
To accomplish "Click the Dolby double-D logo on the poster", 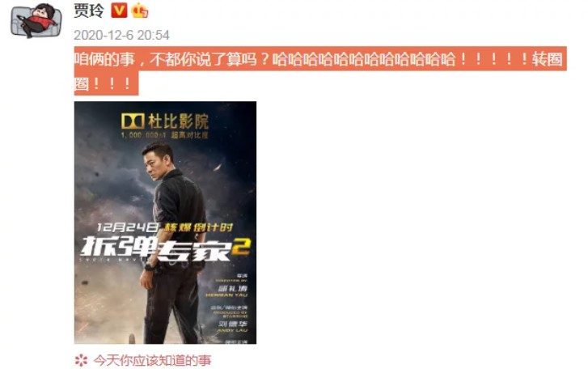I will pyautogui.click(x=133, y=121).
